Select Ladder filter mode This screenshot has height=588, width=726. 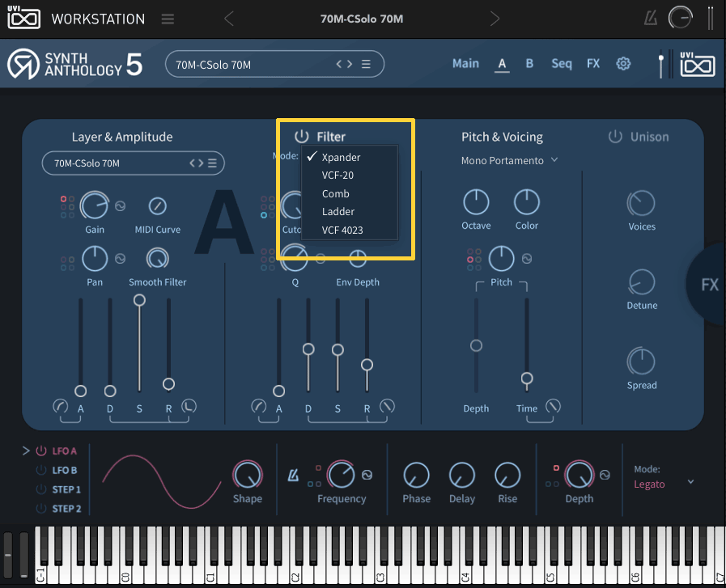[350, 211]
